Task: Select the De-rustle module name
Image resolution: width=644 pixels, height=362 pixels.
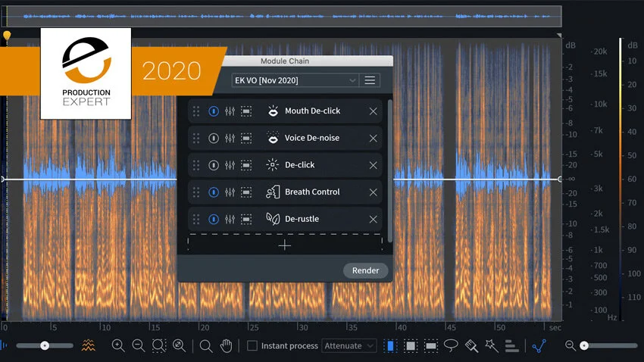Action: click(x=302, y=219)
